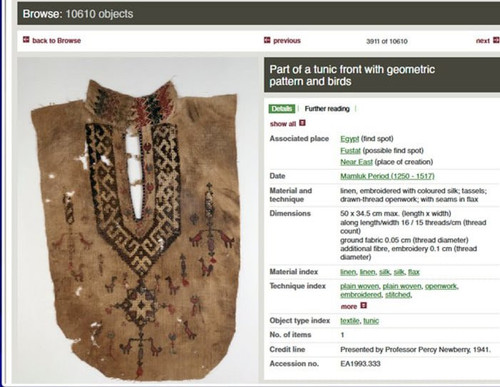Click the show all link
500x387 pixels.
[283, 124]
